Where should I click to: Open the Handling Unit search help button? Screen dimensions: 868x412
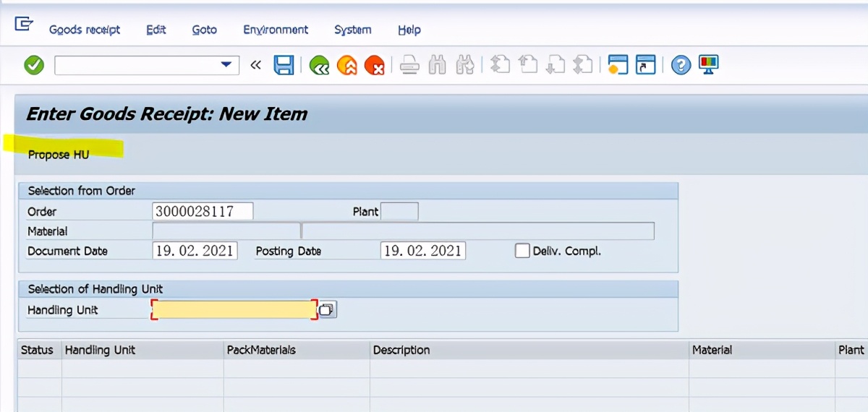[326, 310]
